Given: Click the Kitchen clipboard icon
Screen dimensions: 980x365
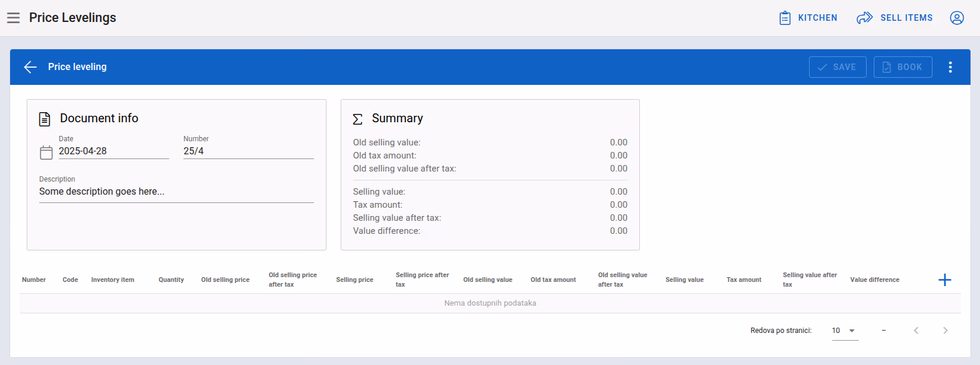Looking at the screenshot, I should [x=785, y=18].
